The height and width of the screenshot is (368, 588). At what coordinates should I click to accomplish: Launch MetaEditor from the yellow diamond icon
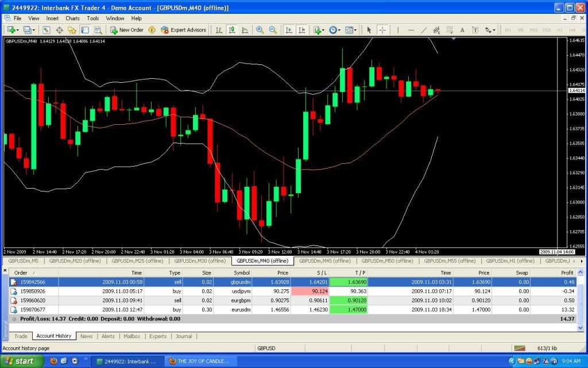[152, 30]
